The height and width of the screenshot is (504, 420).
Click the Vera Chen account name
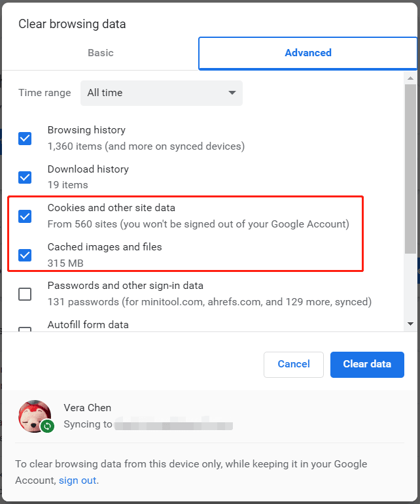[88, 408]
